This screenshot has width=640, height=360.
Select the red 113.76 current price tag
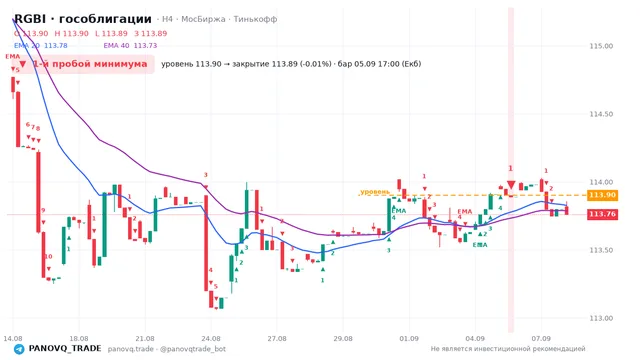tap(602, 214)
